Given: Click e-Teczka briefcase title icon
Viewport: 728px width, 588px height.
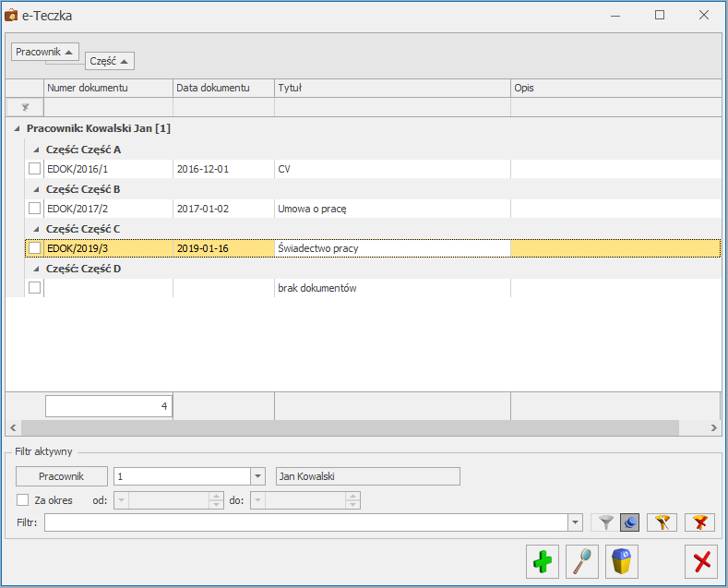Looking at the screenshot, I should pos(10,16).
